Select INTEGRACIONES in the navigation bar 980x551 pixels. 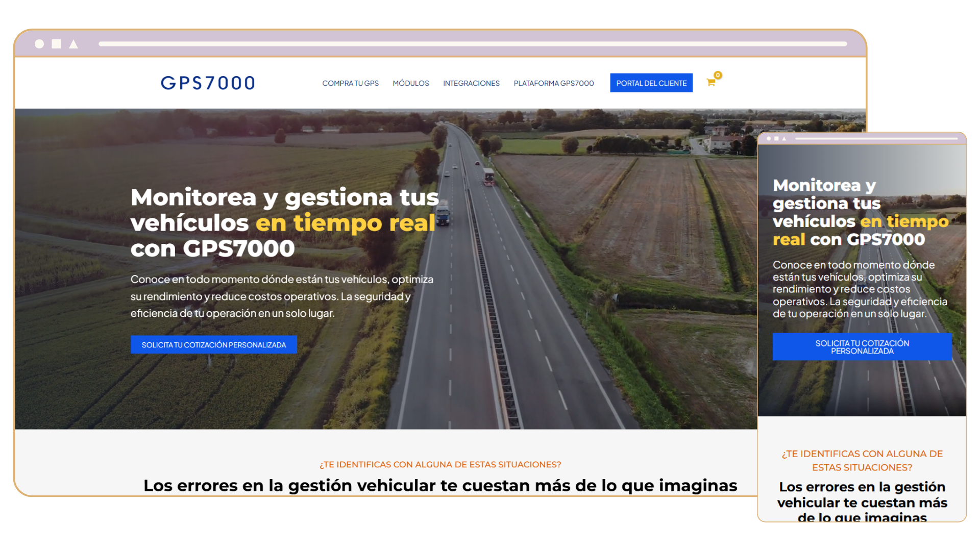tap(471, 83)
